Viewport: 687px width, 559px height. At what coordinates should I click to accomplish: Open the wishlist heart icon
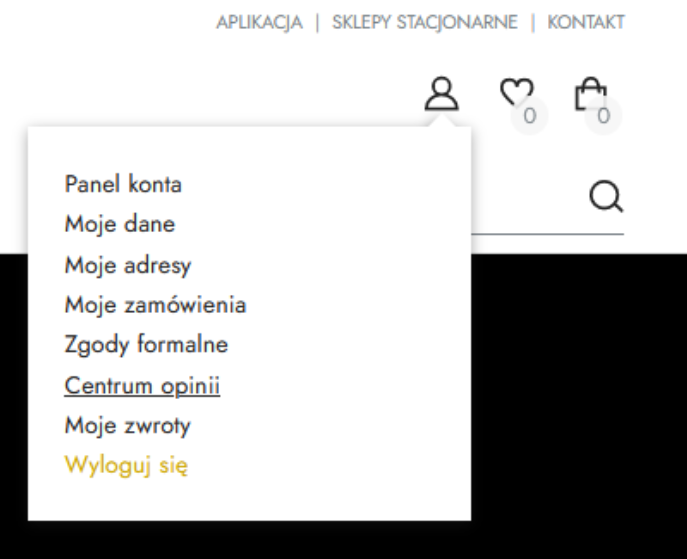(517, 92)
